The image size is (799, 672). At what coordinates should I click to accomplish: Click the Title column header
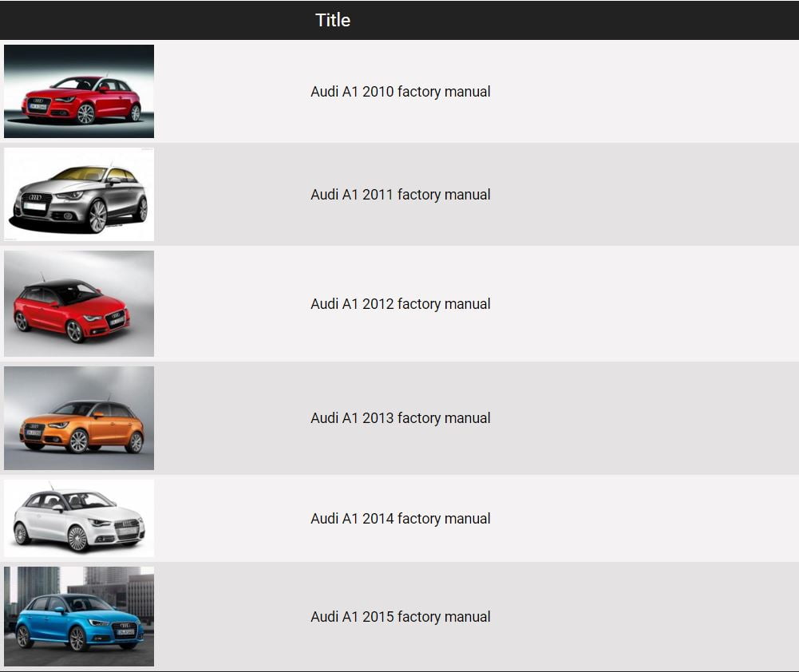click(333, 20)
